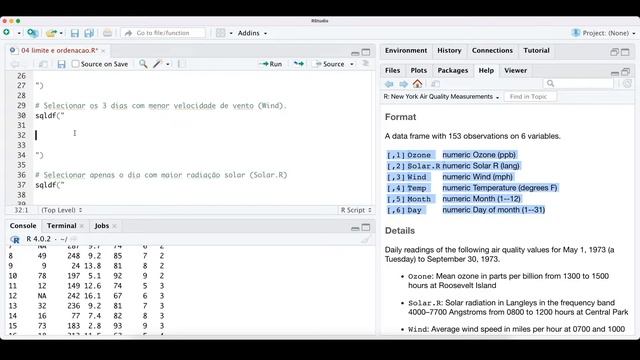Viewport: 640px width, 360px height.
Task: Click the Help back arrow
Action: coord(389,84)
